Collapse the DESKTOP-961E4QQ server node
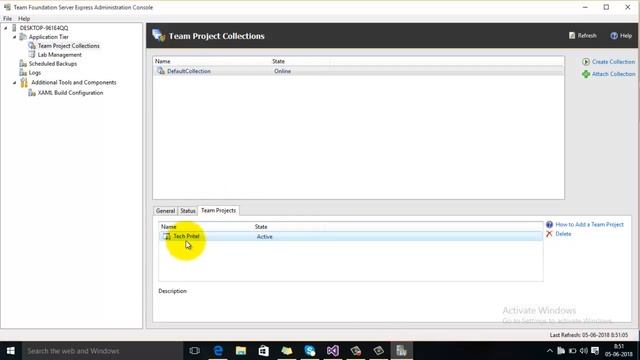 point(6,28)
